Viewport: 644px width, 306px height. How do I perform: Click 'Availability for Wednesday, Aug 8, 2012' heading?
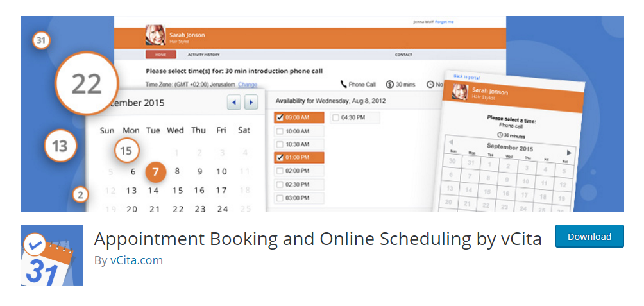(x=330, y=101)
